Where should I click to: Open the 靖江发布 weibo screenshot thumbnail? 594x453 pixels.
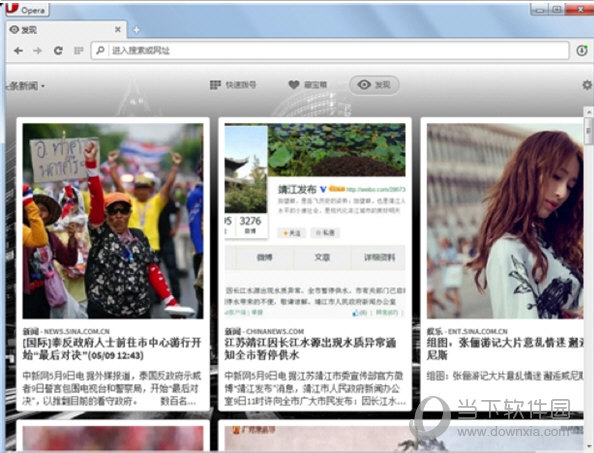click(x=315, y=221)
